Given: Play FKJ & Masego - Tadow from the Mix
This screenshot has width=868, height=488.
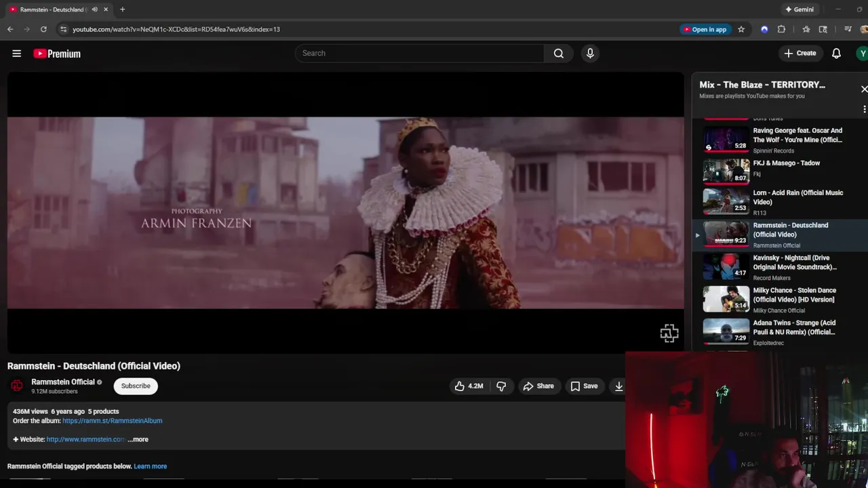Looking at the screenshot, I should click(x=780, y=171).
